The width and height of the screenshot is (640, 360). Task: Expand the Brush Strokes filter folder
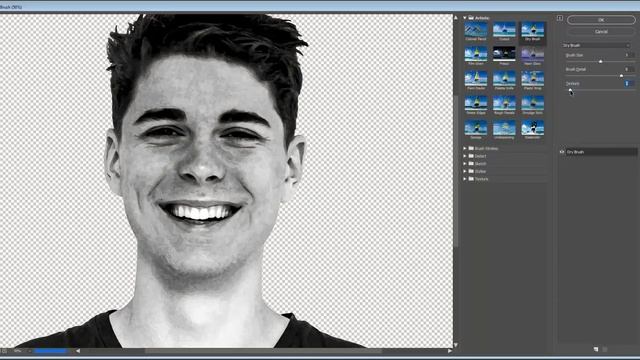click(464, 149)
